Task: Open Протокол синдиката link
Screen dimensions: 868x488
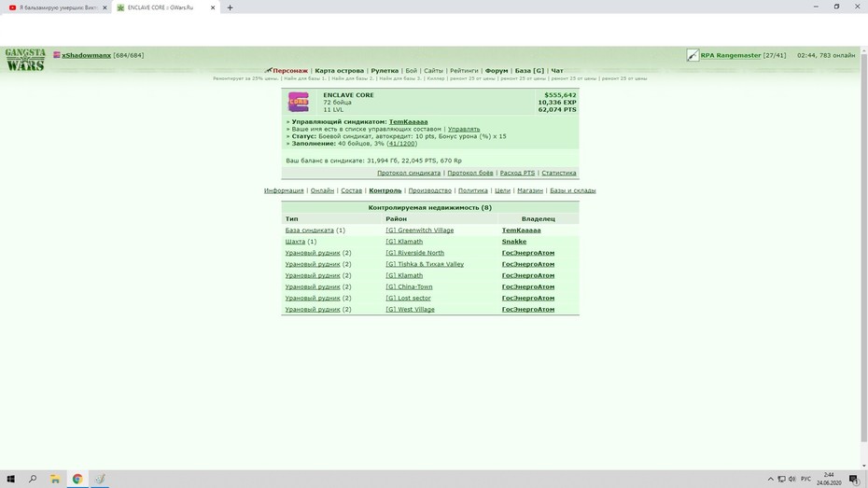Action: coord(409,173)
